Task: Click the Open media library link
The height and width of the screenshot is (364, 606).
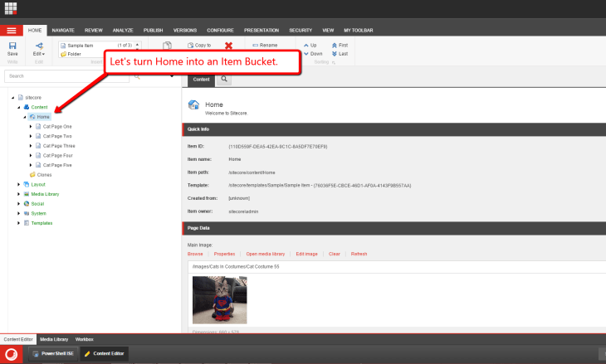Action: [266, 254]
